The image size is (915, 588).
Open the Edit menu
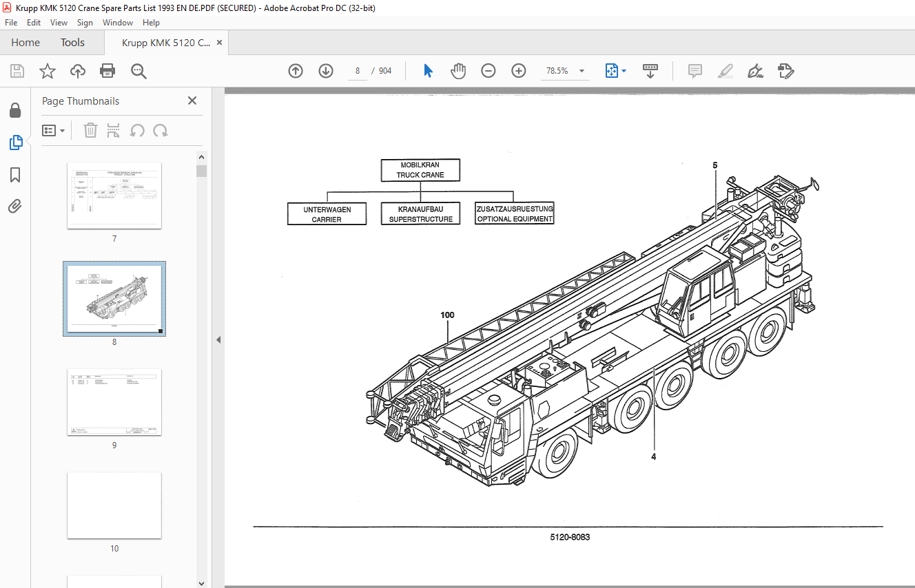click(34, 22)
